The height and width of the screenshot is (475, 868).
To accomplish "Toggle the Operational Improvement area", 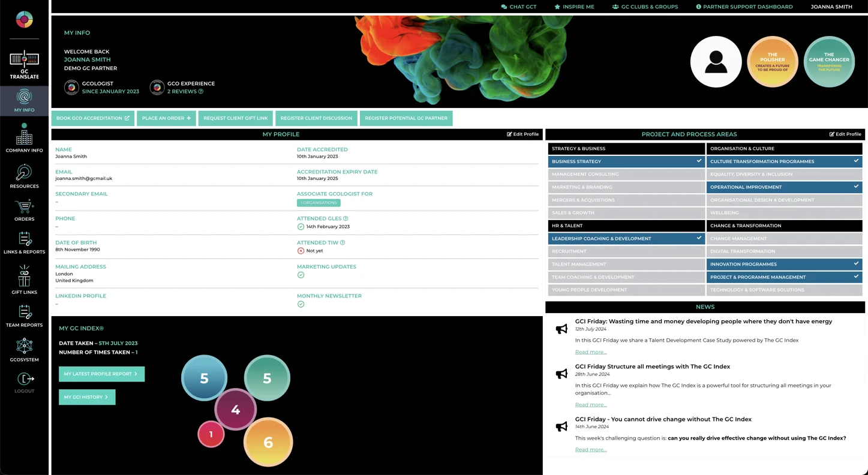I will point(784,187).
